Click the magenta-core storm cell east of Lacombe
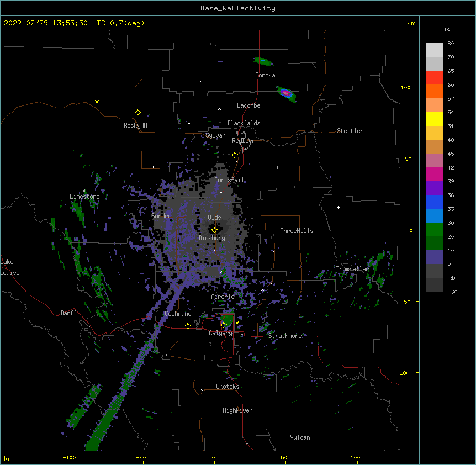476x465 pixels. (286, 93)
